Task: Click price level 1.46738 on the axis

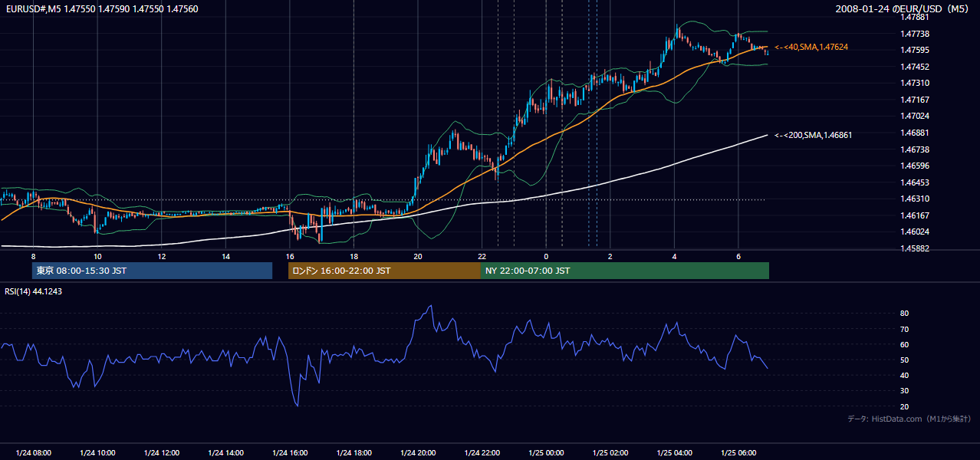Action: [916, 149]
